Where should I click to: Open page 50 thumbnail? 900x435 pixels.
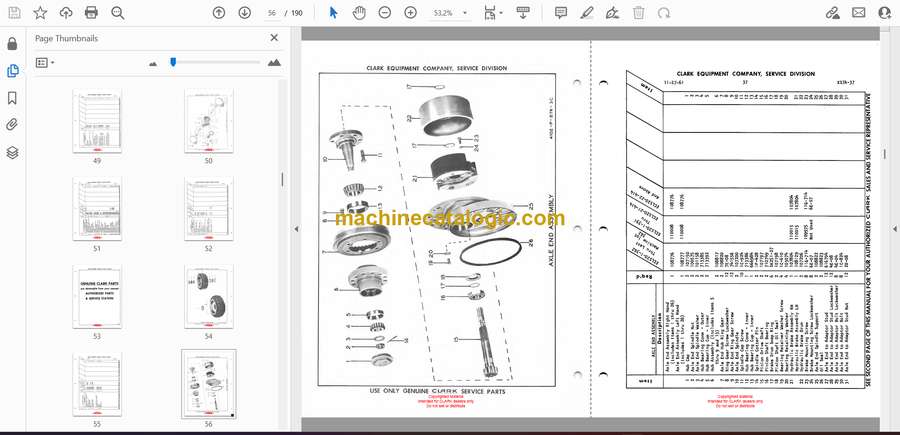tap(209, 121)
